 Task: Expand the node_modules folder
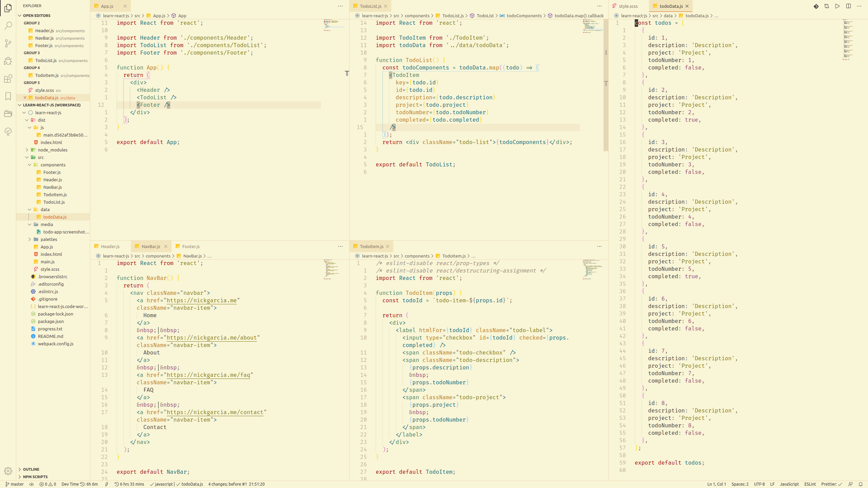[27, 150]
